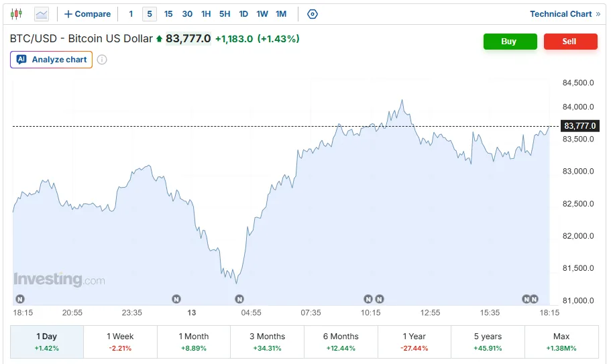The height and width of the screenshot is (364, 611).
Task: Select the 5 minute interval
Action: (x=150, y=14)
